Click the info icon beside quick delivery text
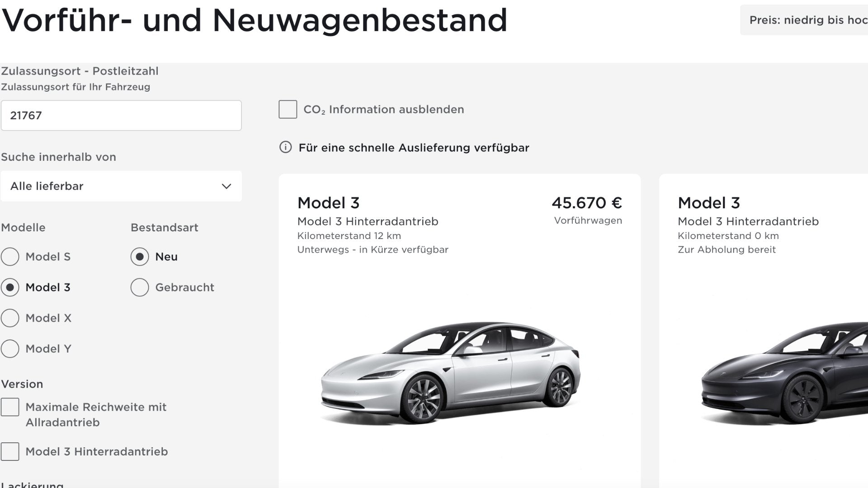 285,147
